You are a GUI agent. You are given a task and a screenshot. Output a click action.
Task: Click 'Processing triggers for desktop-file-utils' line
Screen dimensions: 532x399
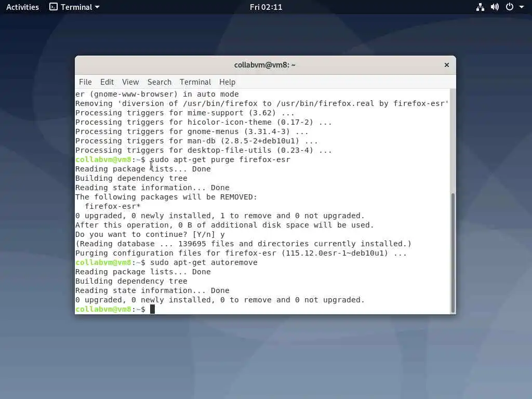click(x=204, y=150)
